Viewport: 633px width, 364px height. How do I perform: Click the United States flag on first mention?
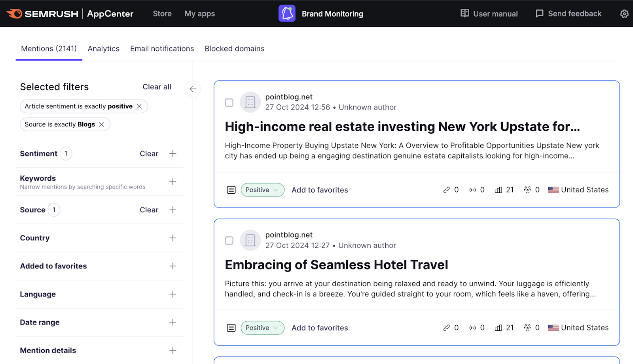553,190
